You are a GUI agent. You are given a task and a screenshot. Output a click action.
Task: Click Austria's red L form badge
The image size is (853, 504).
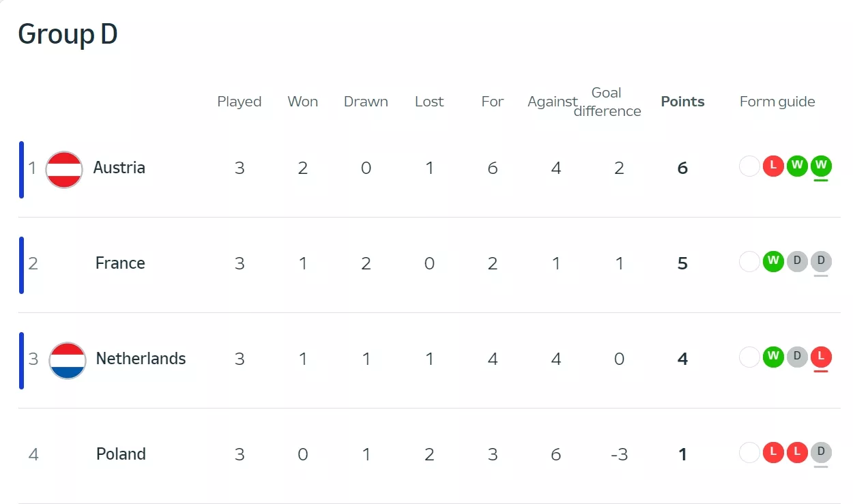tap(773, 166)
